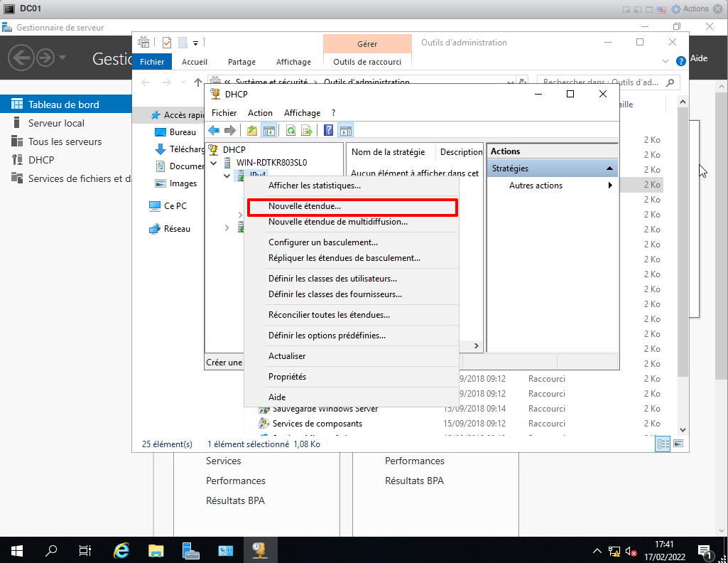Click Ce PC in Explorer navigation pane
Image resolution: width=728 pixels, height=563 pixels.
(175, 205)
